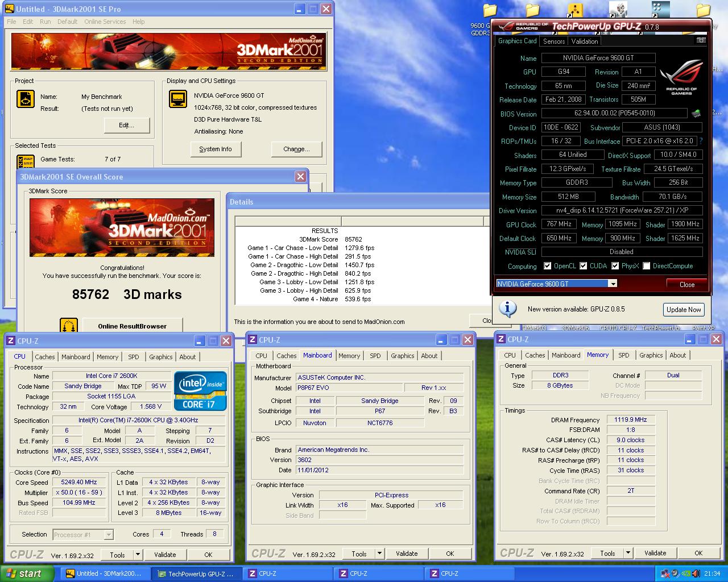Open the Online Services menu in 3DMark2001
Viewport: 728px width, 582px height.
(105, 22)
